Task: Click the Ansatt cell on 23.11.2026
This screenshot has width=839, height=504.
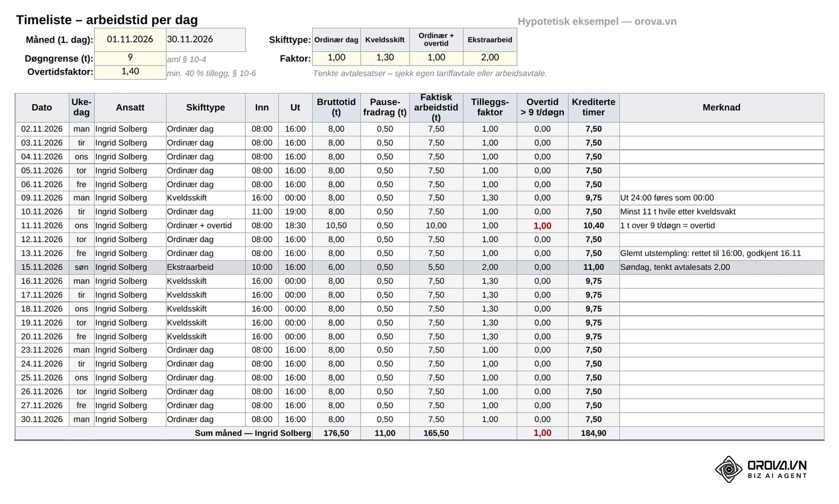Action: [130, 350]
